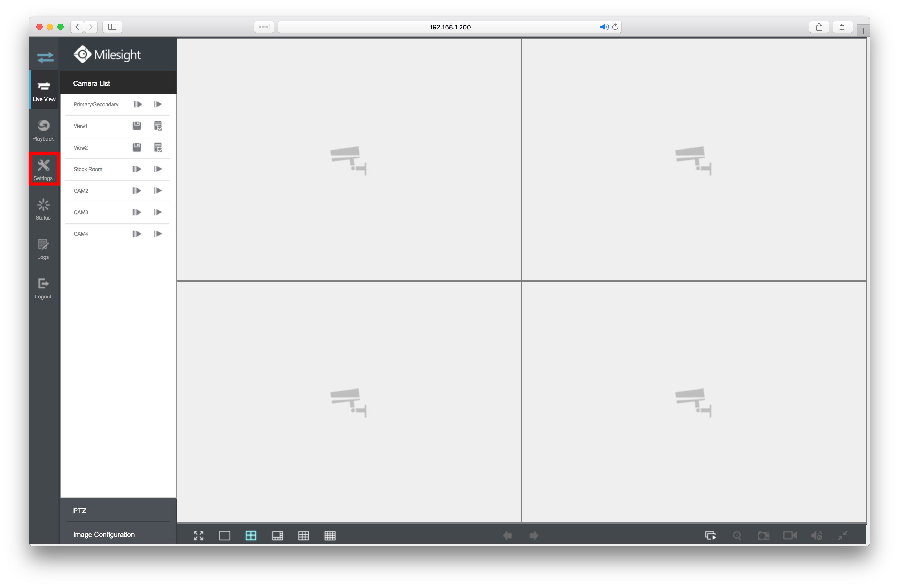Toggle Primary stream for Stock Room
899x588 pixels.
pyautogui.click(x=136, y=169)
